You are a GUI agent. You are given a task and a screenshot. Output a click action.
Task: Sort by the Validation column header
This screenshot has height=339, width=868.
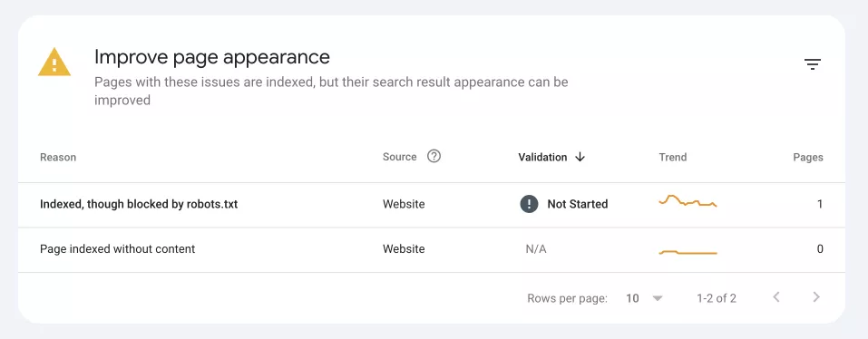tap(542, 157)
